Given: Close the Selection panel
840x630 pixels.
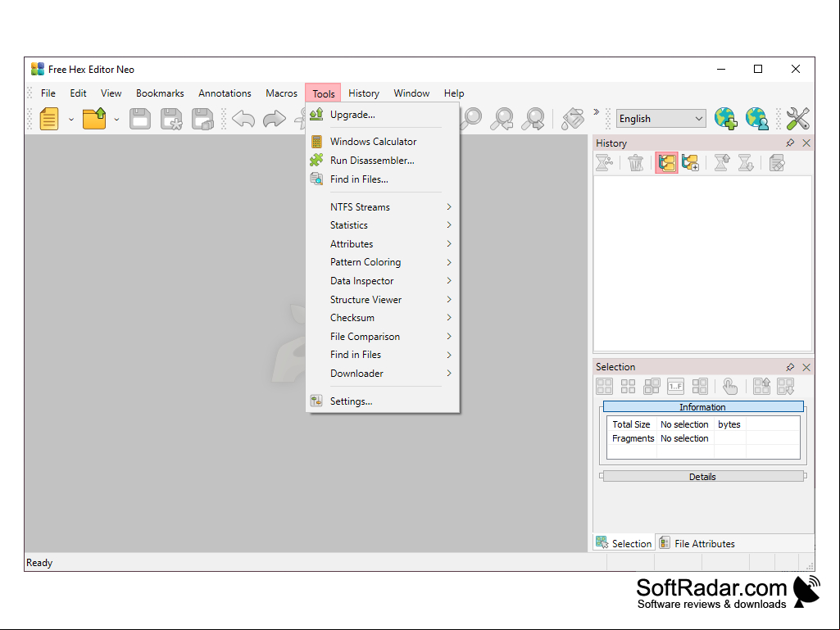Looking at the screenshot, I should [x=806, y=367].
